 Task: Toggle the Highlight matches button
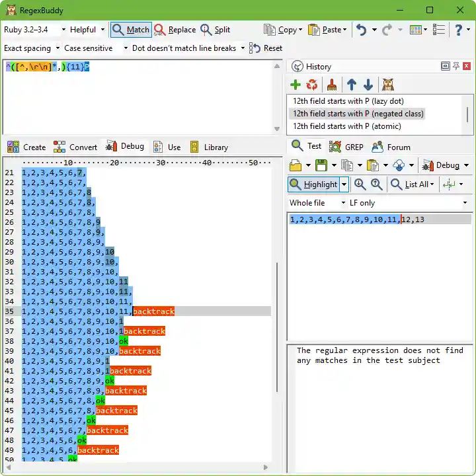coord(313,184)
